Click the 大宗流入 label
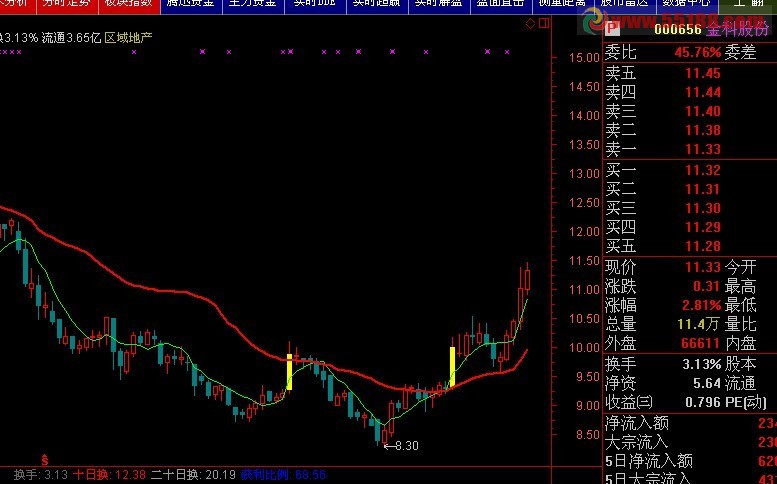The width and height of the screenshot is (777, 484). (x=637, y=442)
